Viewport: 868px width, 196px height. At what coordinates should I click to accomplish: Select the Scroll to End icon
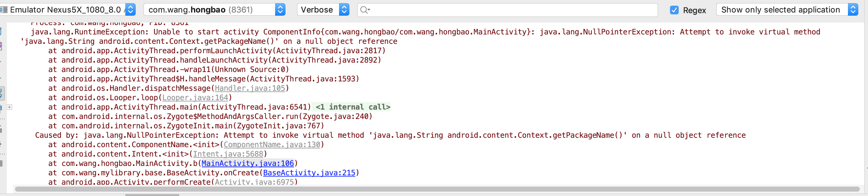(x=3, y=45)
